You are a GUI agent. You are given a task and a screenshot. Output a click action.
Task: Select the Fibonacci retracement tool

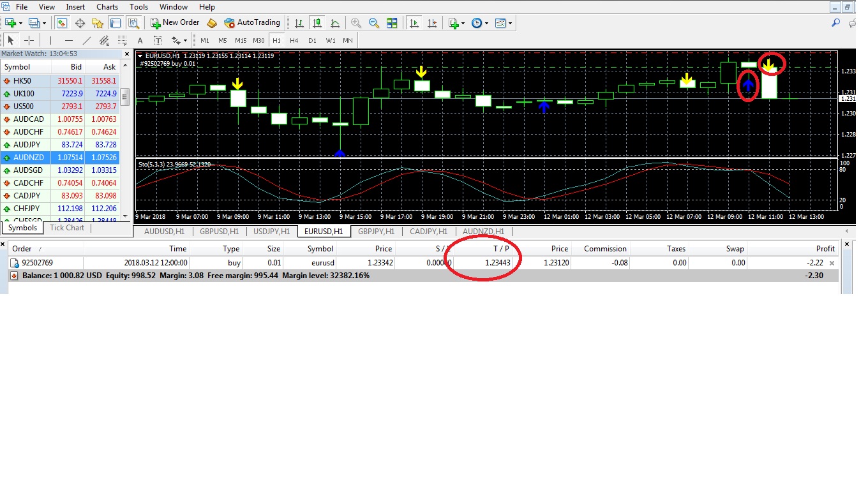pos(123,40)
